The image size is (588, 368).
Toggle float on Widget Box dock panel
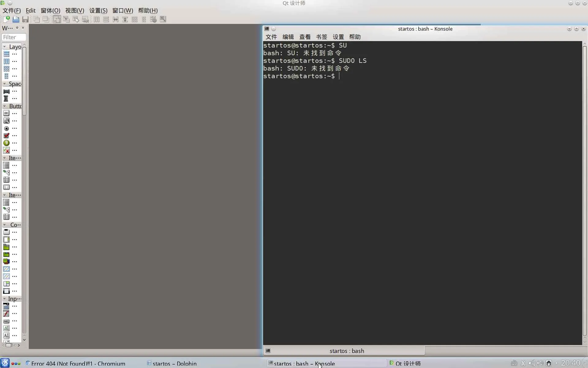coord(17,28)
